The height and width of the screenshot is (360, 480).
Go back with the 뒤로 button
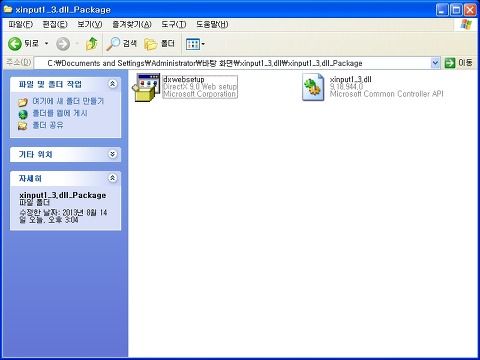23,44
